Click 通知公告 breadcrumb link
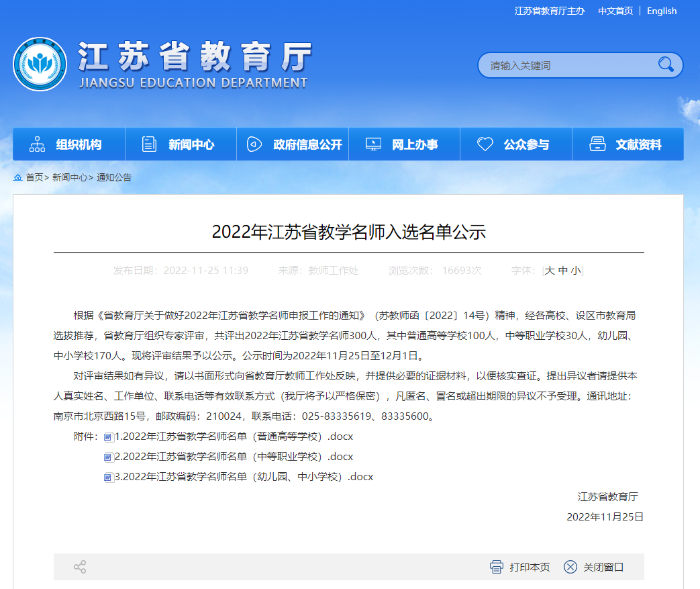 click(x=114, y=177)
